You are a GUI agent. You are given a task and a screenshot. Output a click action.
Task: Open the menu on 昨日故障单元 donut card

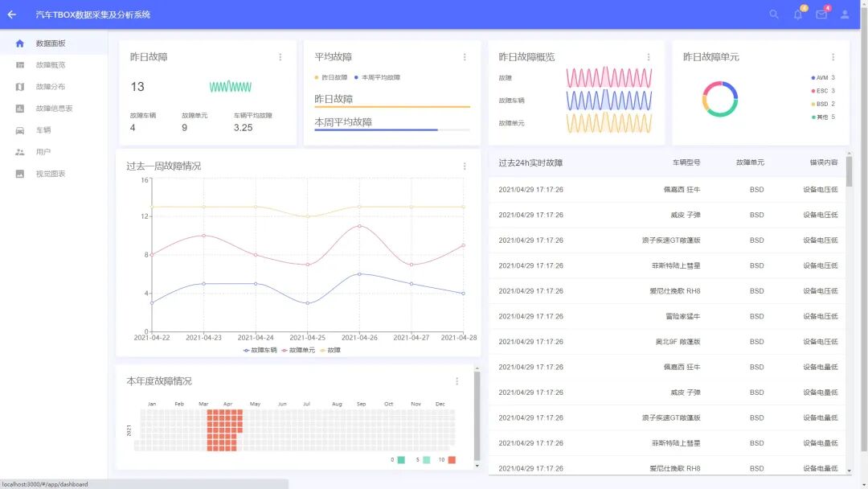click(x=833, y=56)
